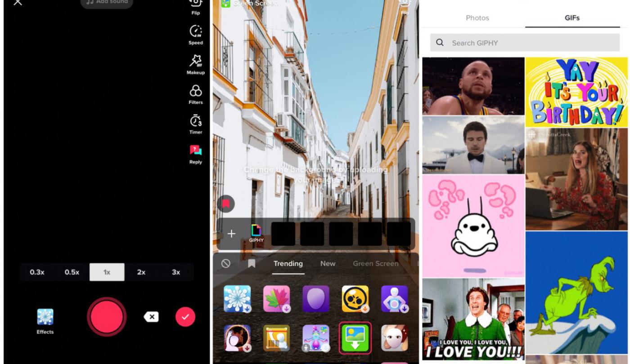Flip the camera in recording screen
Image resolution: width=630 pixels, height=364 pixels.
[195, 6]
